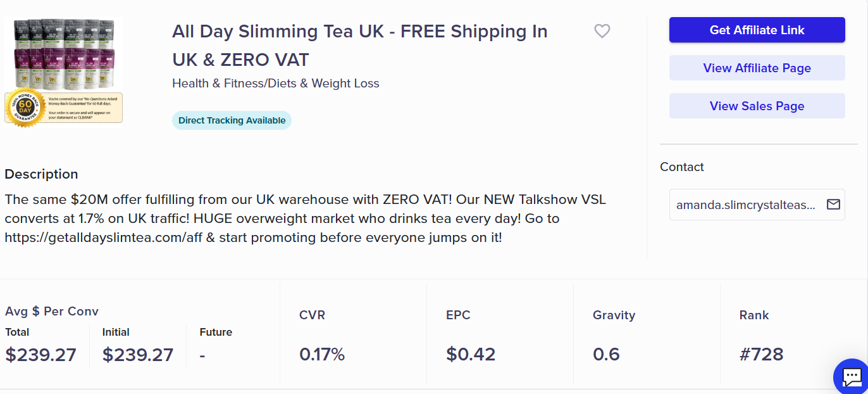Open the live chat bubble icon
The image size is (868, 394).
click(852, 378)
